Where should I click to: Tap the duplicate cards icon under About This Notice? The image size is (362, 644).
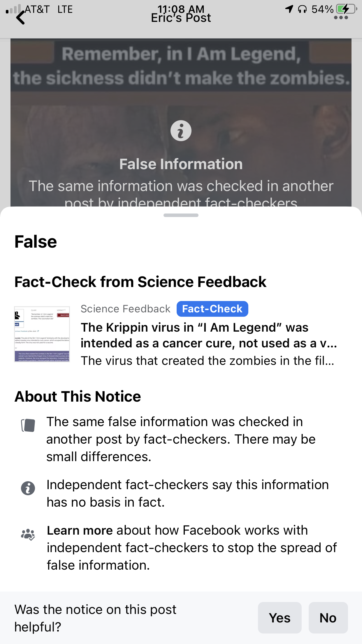point(28,425)
